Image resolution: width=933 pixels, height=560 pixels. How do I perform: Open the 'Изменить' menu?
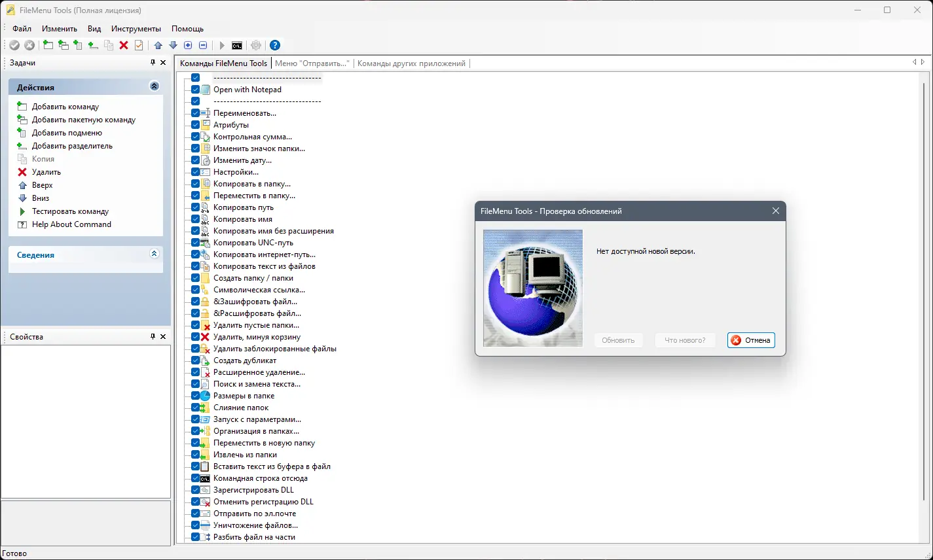(x=60, y=29)
